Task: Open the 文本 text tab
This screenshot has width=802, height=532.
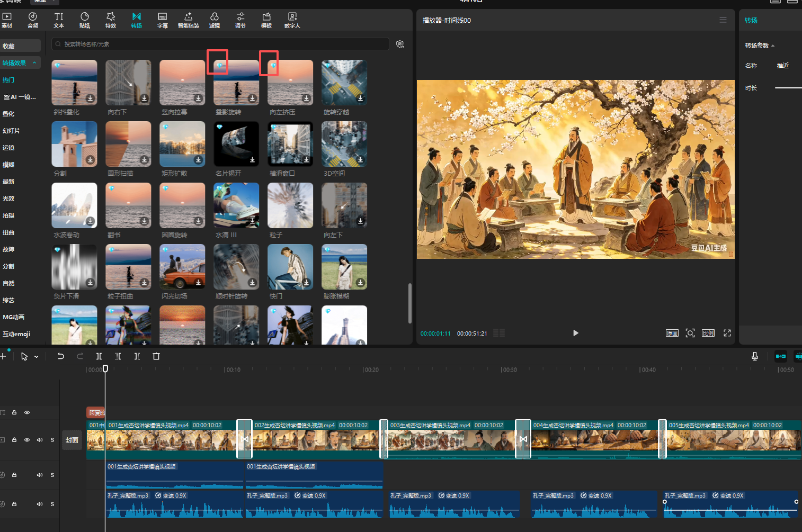Action: (59, 20)
